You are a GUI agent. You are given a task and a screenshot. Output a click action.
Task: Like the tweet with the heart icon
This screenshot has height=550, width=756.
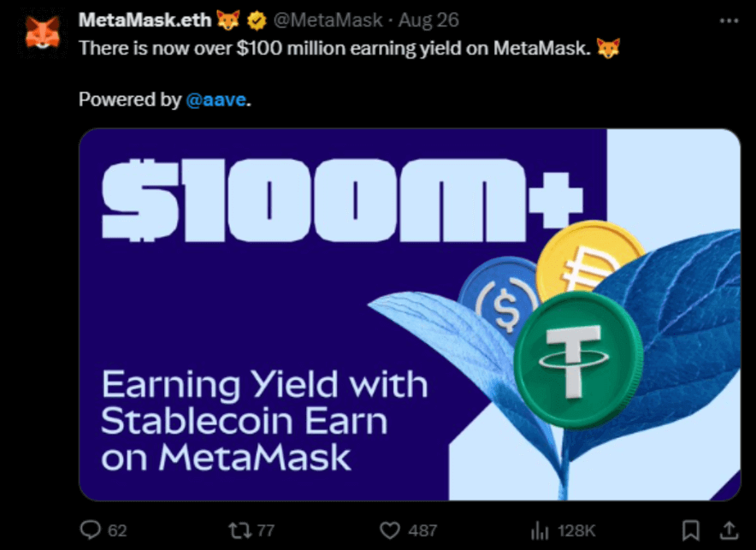pos(390,530)
